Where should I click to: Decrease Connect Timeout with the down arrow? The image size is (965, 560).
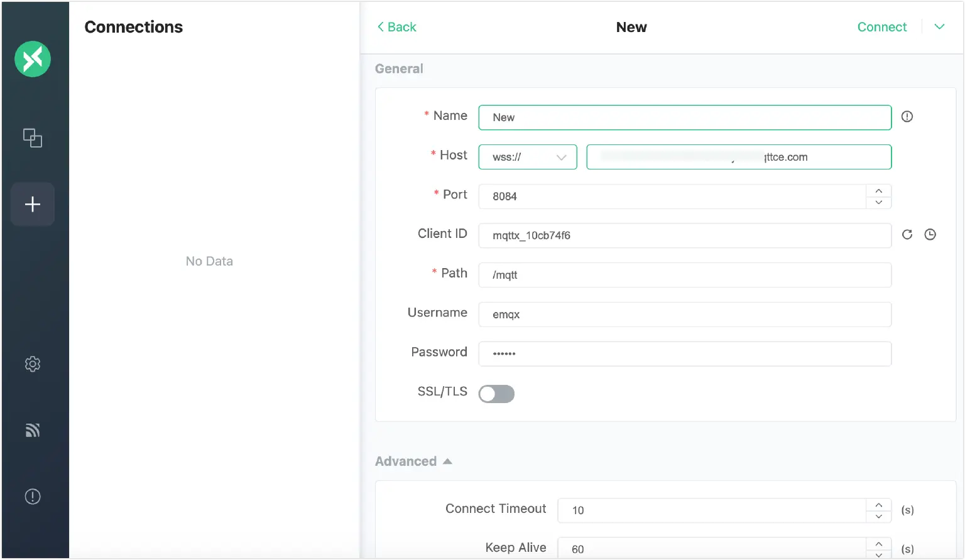point(878,516)
